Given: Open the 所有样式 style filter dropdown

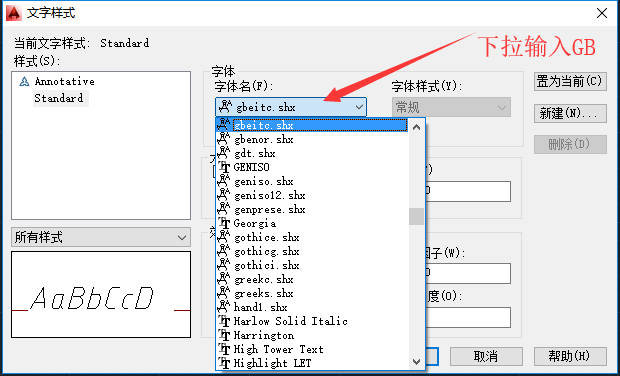Looking at the screenshot, I should (101, 237).
